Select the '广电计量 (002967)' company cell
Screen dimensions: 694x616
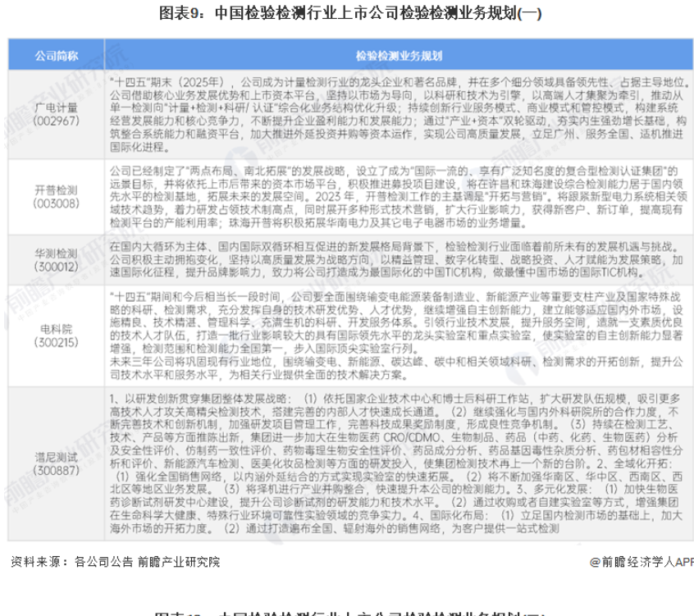(57, 114)
